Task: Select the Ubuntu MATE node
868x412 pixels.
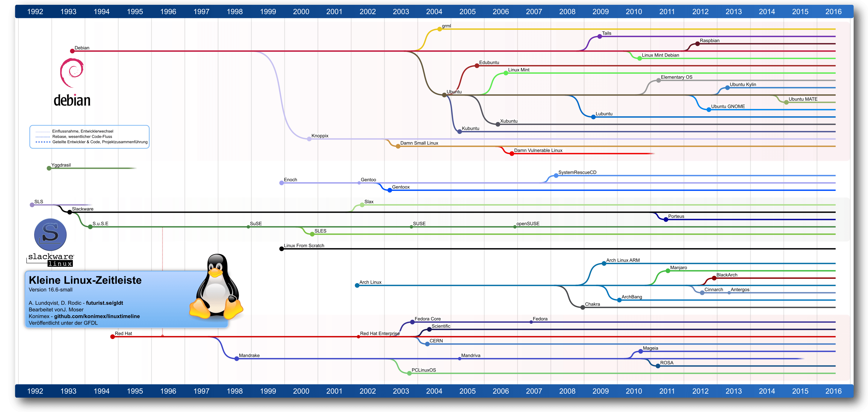Action: pyautogui.click(x=786, y=102)
